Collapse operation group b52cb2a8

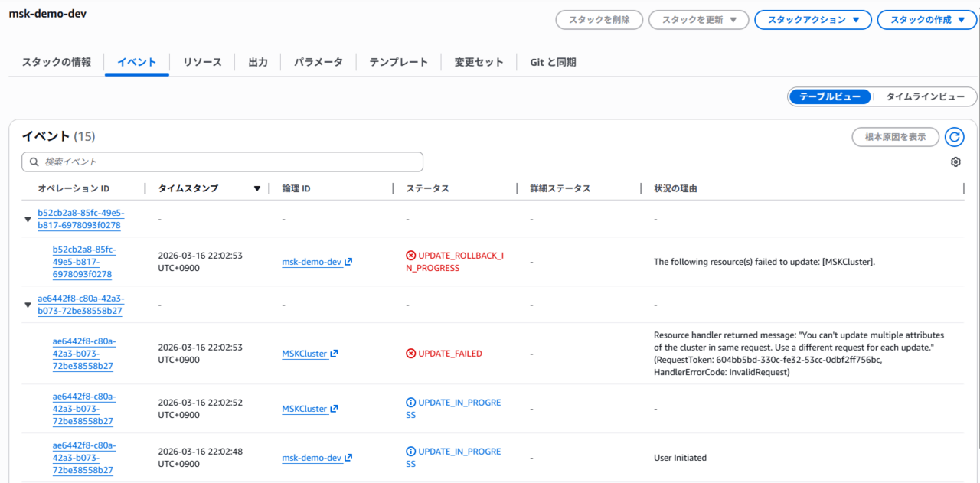pos(28,219)
